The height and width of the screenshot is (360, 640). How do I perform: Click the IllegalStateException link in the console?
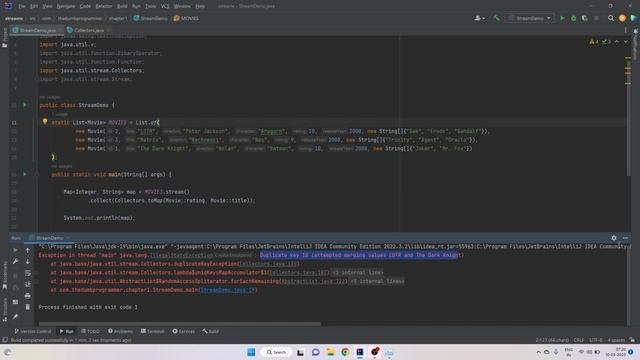click(x=181, y=255)
